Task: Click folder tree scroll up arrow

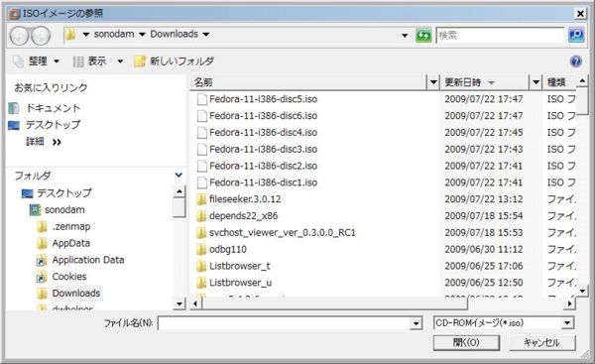Action: coord(179,191)
